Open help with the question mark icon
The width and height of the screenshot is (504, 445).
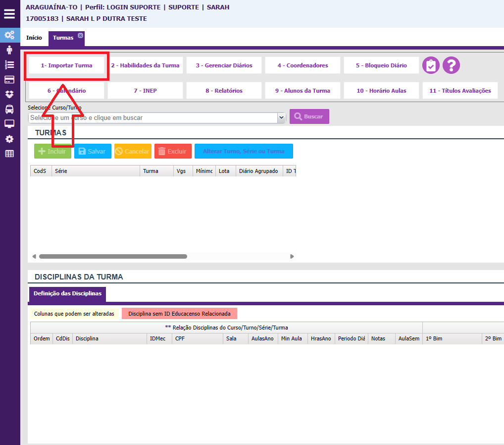pyautogui.click(x=451, y=65)
